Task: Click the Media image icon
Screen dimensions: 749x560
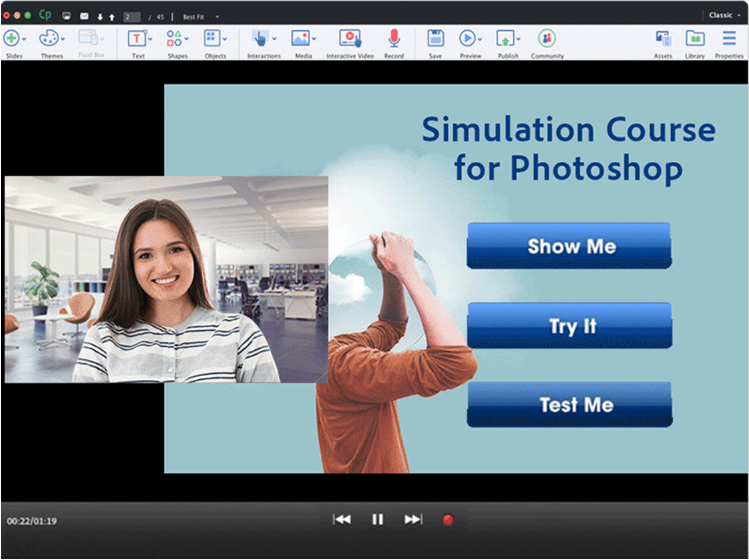Action: point(301,38)
